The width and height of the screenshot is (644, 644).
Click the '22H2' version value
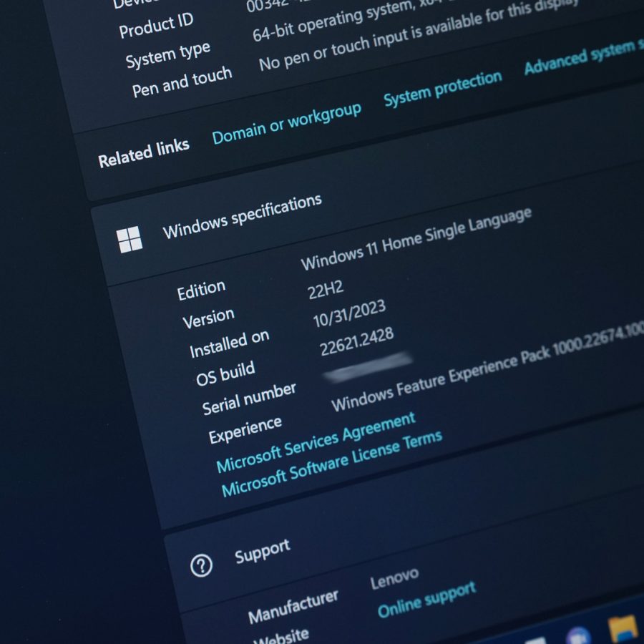click(326, 290)
